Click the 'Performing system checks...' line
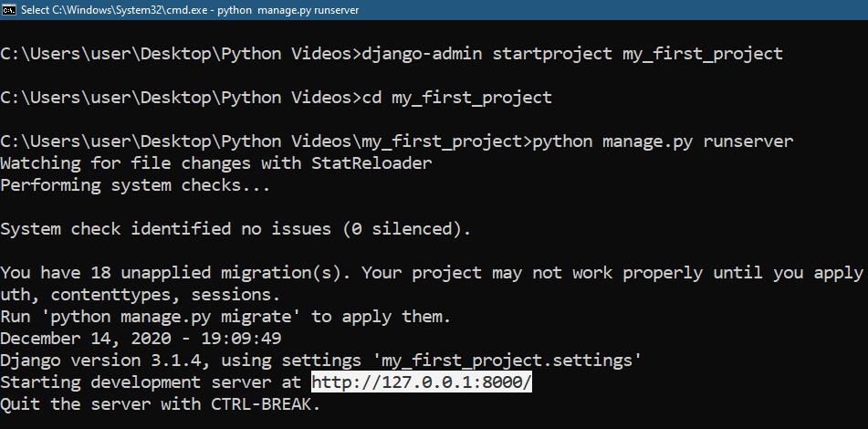Viewport: 868px width, 429px height. tap(135, 185)
